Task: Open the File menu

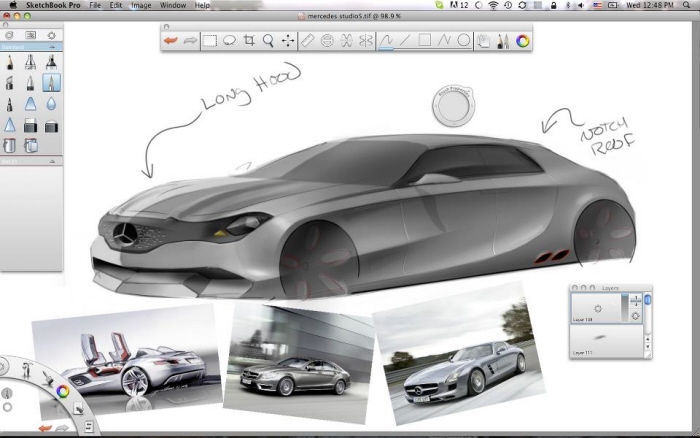Action: [x=95, y=5]
